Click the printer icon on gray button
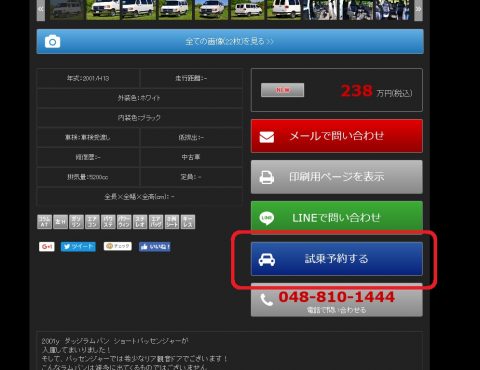Viewport: 480px width, 370px height. coord(267,177)
